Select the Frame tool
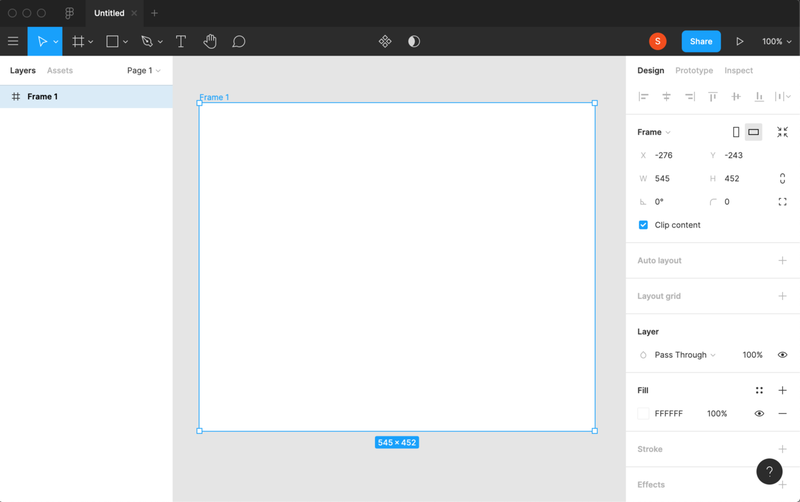Image resolution: width=800 pixels, height=502 pixels. point(78,41)
